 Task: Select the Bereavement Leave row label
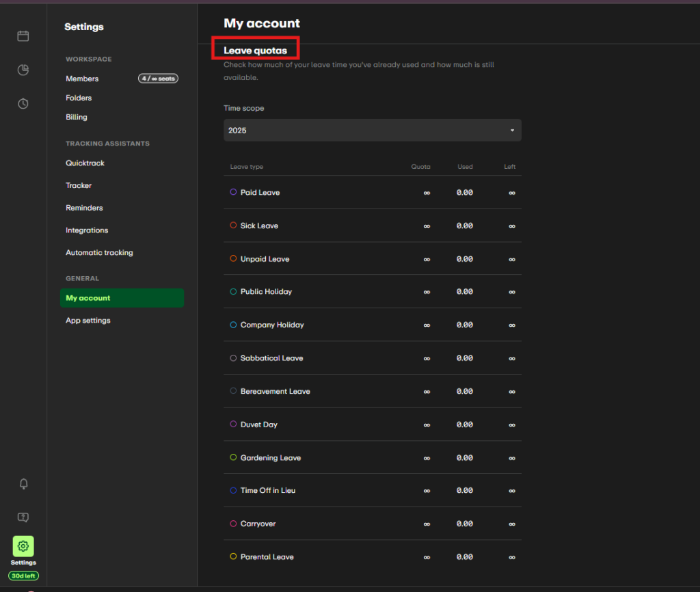click(275, 391)
